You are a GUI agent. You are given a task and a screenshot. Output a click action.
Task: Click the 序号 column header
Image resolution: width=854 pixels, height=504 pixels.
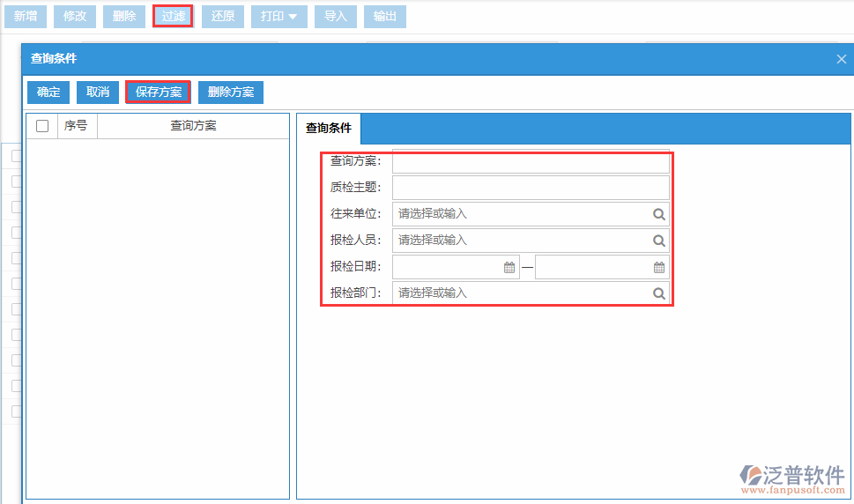tap(76, 126)
